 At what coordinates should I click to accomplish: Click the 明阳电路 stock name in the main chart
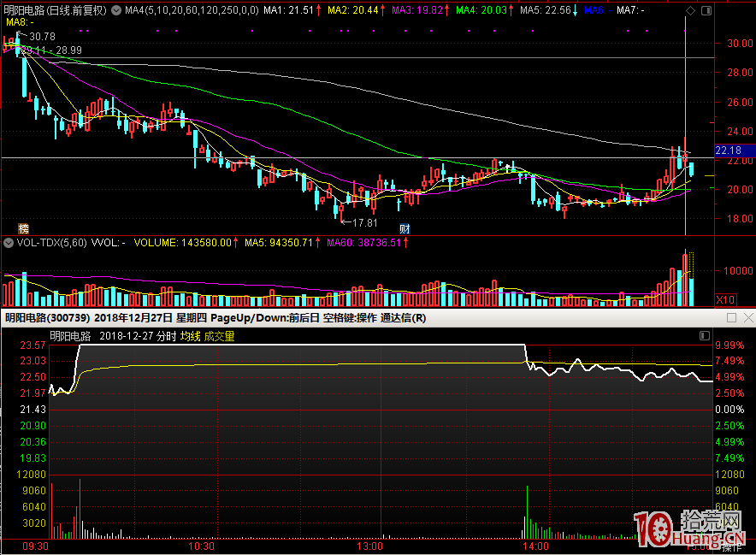pyautogui.click(x=24, y=10)
